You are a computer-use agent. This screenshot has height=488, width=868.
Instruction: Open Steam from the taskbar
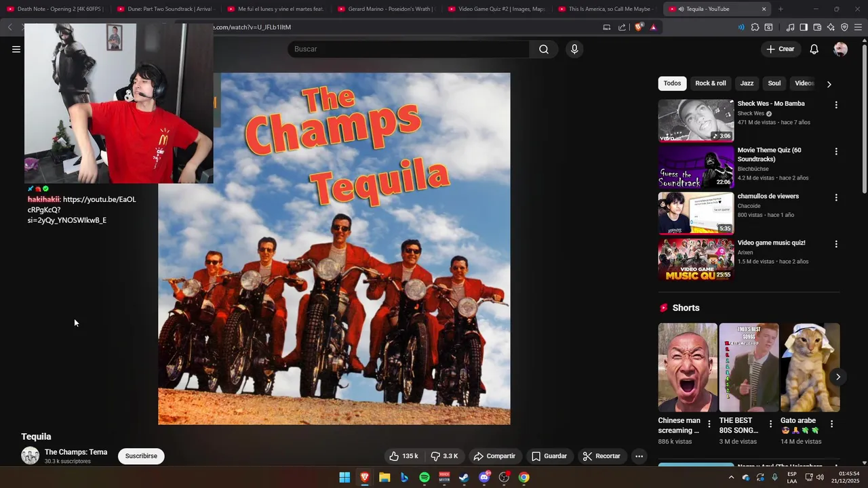(x=464, y=477)
